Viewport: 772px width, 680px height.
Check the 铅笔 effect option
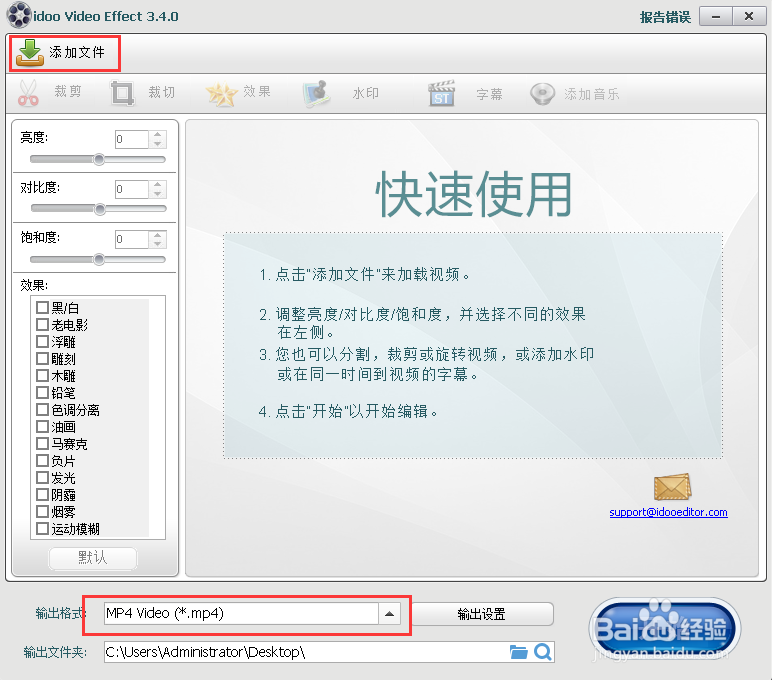42,392
